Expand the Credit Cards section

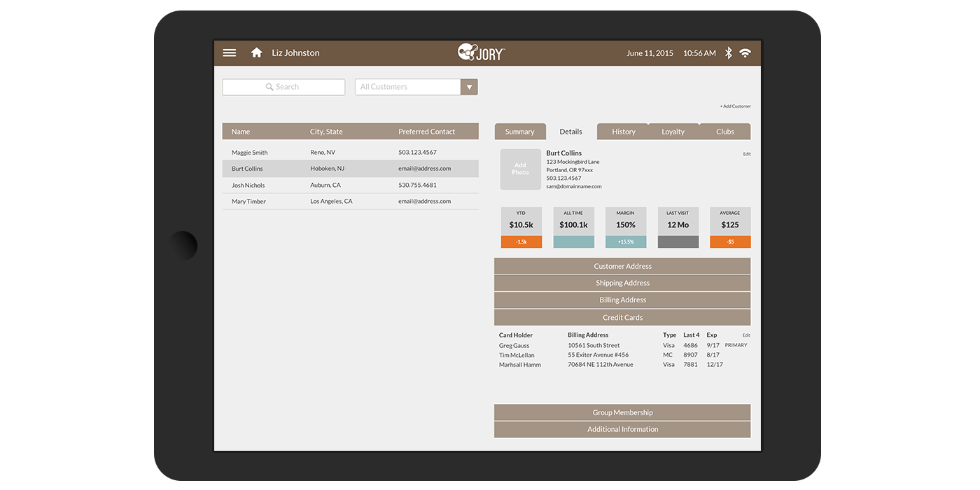(622, 316)
